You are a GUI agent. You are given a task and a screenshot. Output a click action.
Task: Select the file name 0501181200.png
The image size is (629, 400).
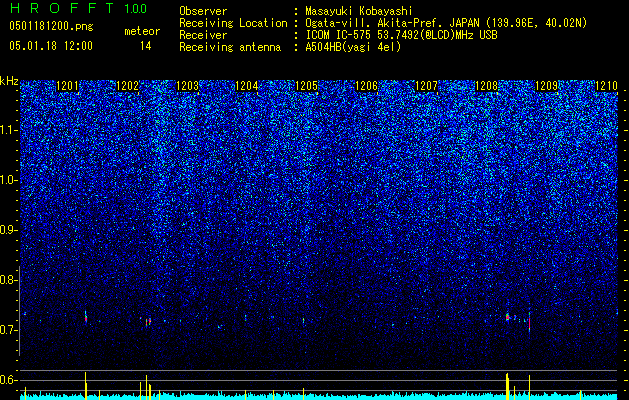51,27
